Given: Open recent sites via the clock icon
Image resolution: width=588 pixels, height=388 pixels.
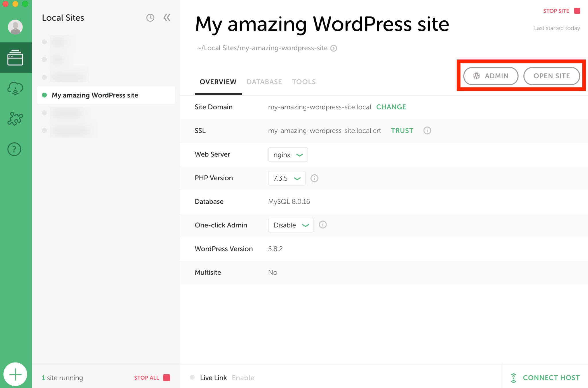Looking at the screenshot, I should tap(150, 17).
